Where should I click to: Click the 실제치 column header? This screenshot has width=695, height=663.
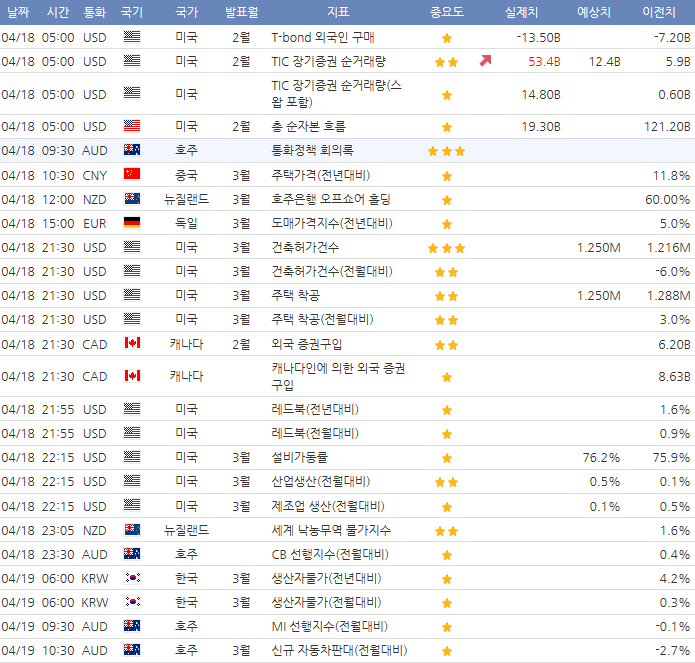tap(521, 12)
